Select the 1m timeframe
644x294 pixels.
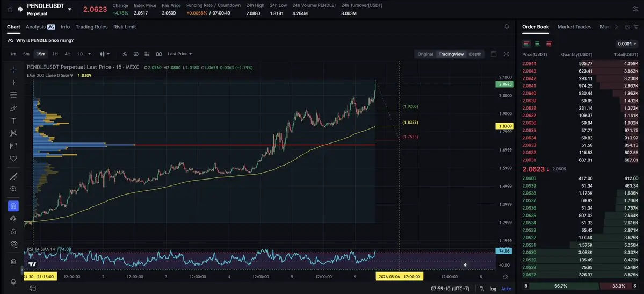(x=13, y=54)
